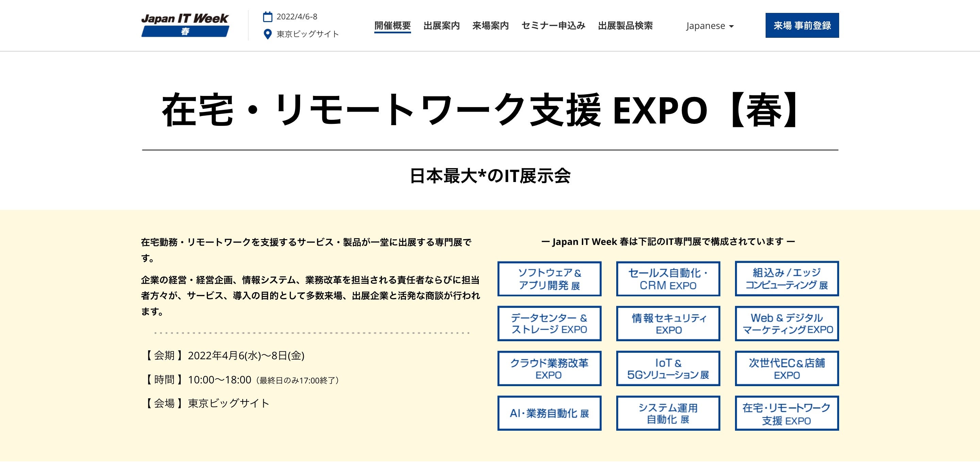
Task: Open the IoT&5Gソリューション展 banner
Action: click(668, 368)
